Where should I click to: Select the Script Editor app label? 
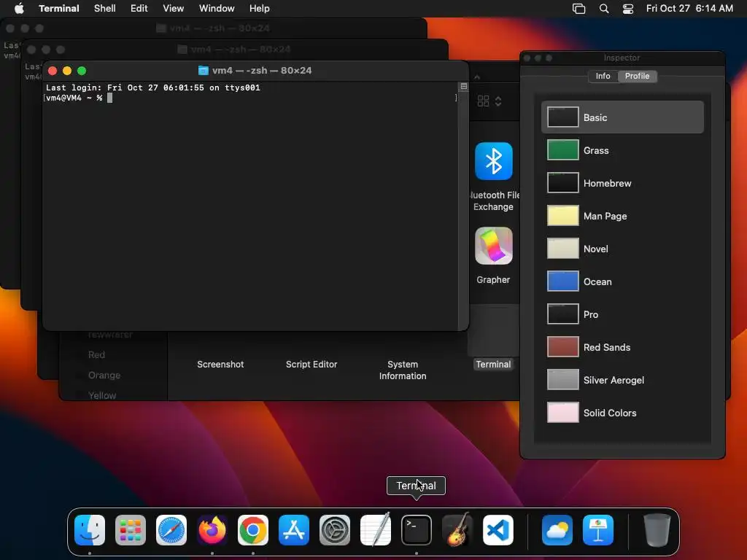[311, 365]
